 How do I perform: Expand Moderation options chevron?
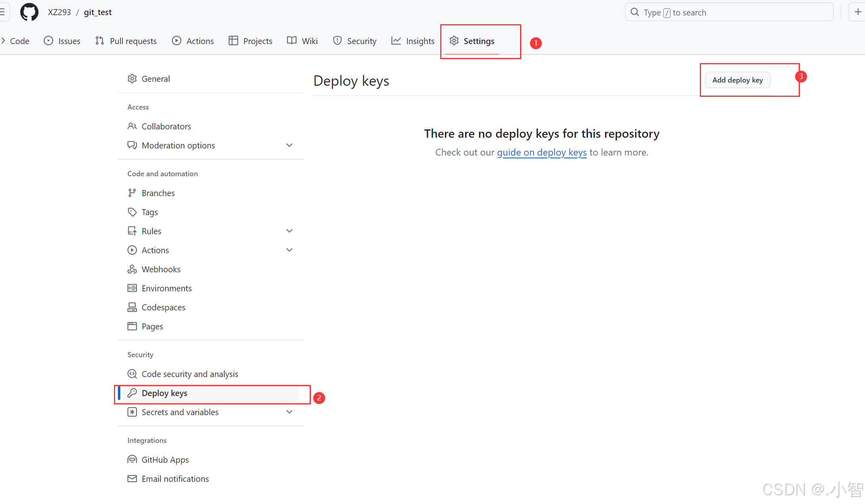click(289, 145)
